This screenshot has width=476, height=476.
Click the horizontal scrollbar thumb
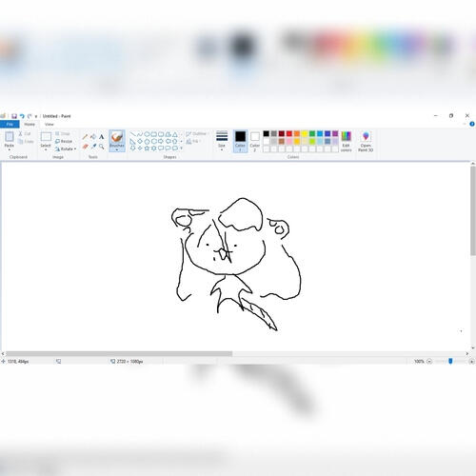click(119, 353)
